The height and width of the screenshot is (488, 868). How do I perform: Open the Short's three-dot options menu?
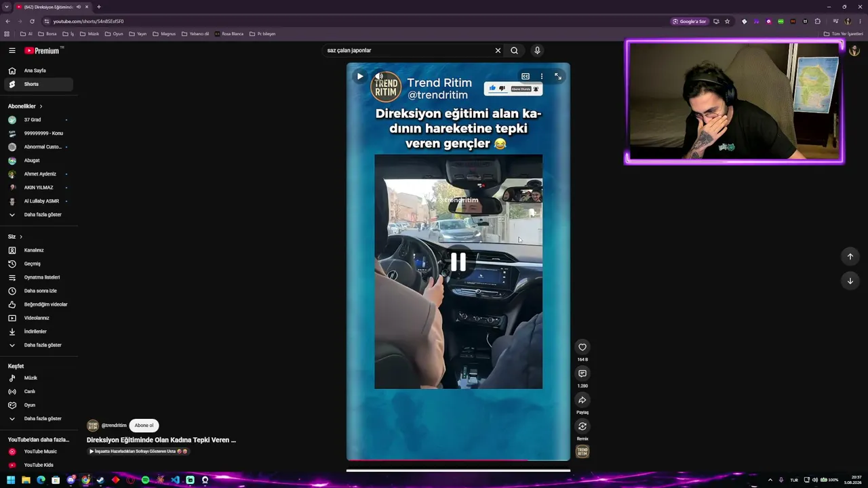click(541, 77)
